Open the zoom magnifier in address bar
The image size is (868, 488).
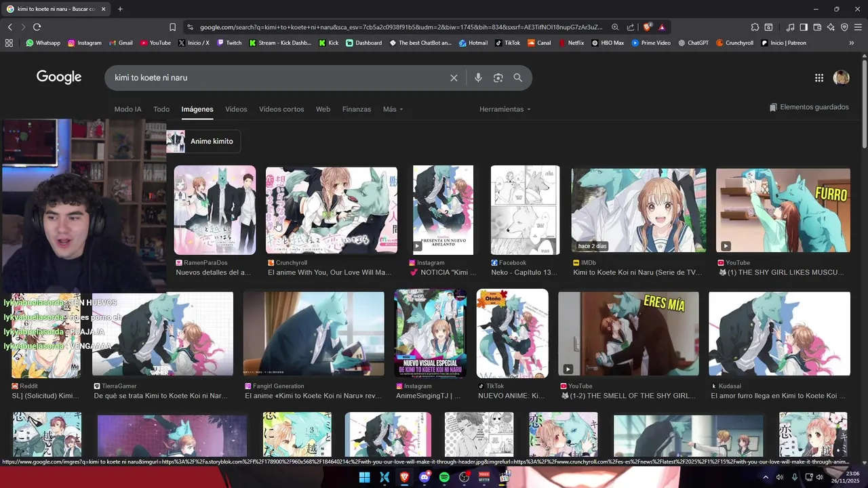click(x=615, y=27)
